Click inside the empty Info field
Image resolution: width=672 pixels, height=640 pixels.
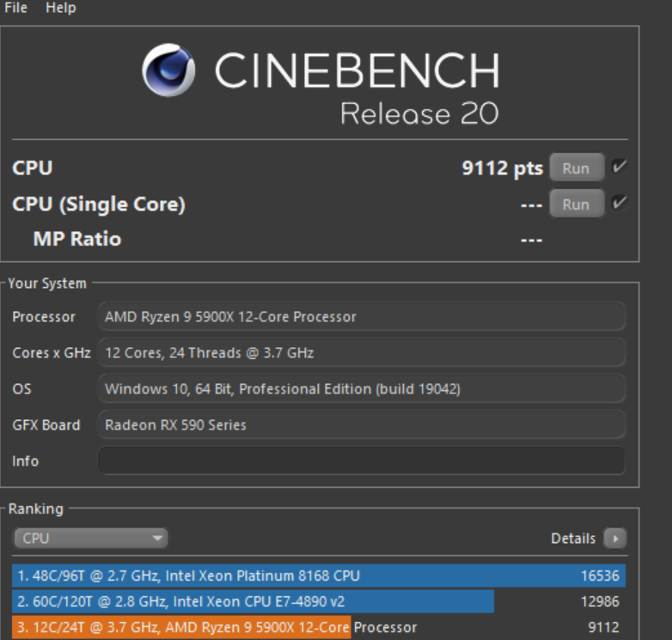pos(362,461)
